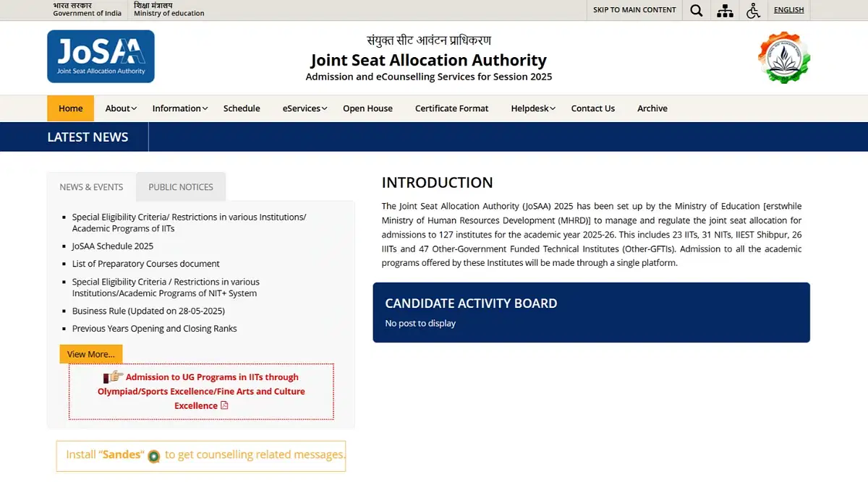Viewport: 868px width, 482px height.
Task: Click the Candidate Activity Board heading
Action: click(471, 304)
